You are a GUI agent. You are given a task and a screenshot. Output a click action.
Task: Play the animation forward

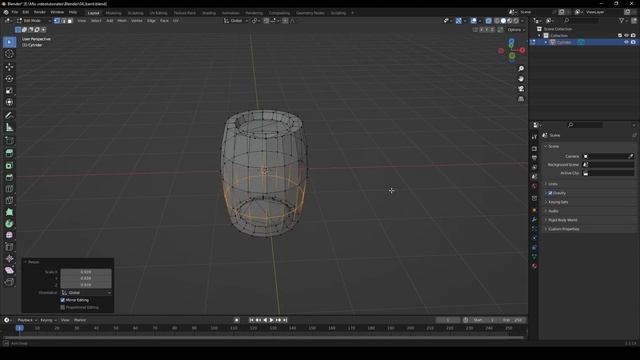(x=271, y=320)
